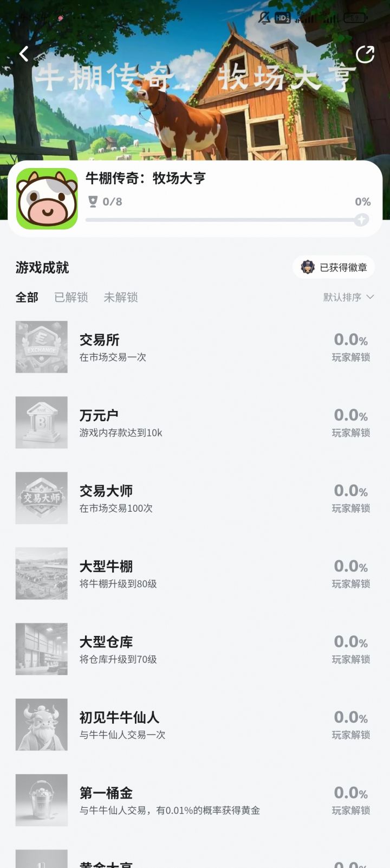Tap the cow game app icon
This screenshot has height=868, width=390.
coord(47,198)
